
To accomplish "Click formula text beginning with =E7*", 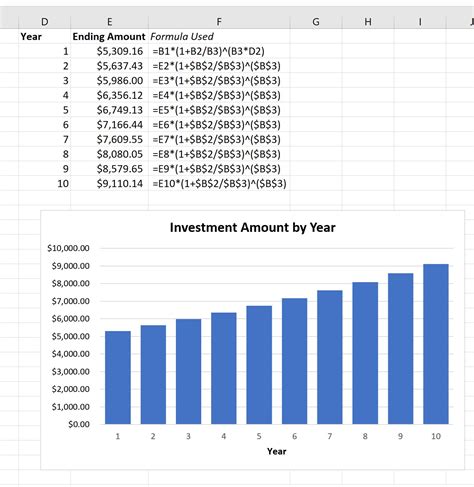I will coord(216,139).
